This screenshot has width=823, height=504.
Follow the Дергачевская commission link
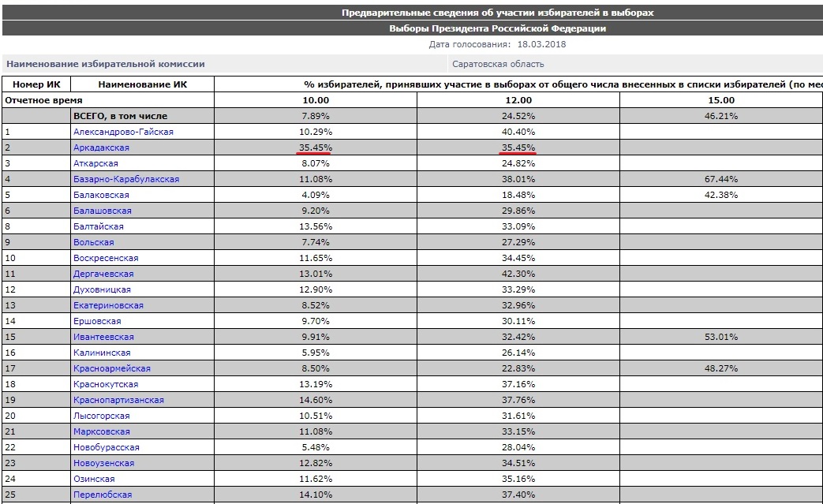click(x=103, y=273)
